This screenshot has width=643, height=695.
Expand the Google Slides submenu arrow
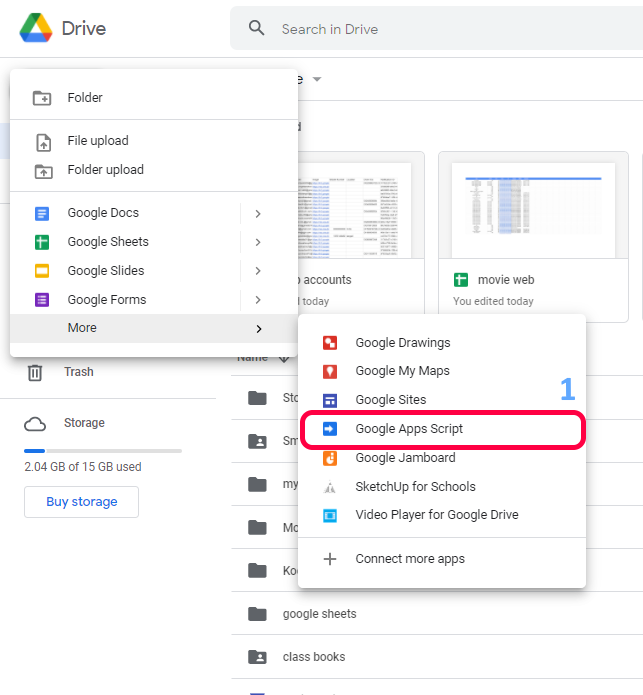[258, 271]
